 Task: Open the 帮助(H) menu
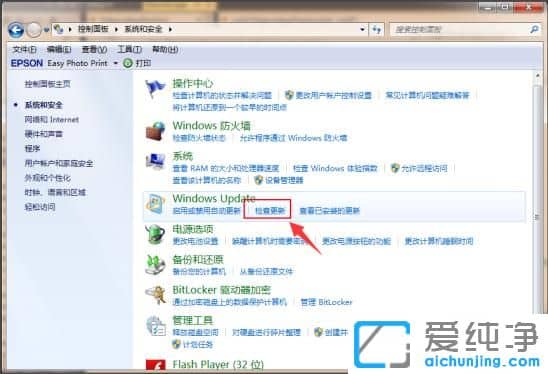(165, 50)
